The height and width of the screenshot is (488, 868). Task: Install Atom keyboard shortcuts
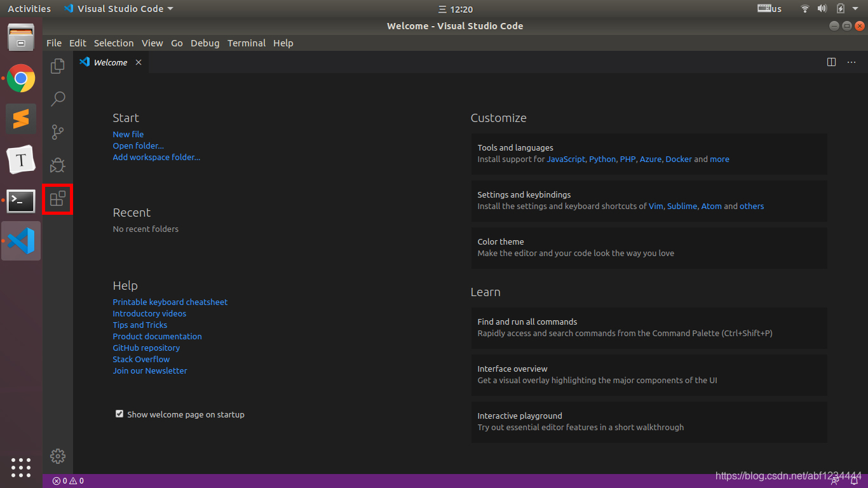(x=711, y=206)
